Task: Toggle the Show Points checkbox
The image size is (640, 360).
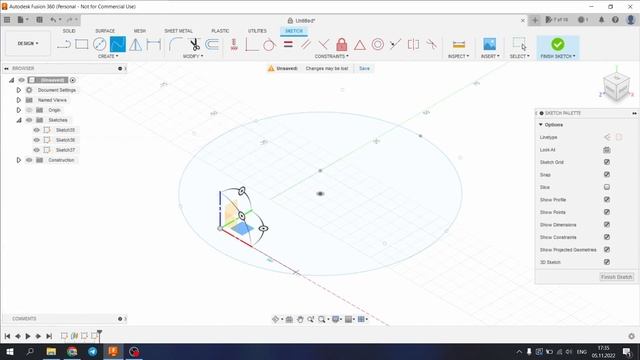Action: coord(607,212)
